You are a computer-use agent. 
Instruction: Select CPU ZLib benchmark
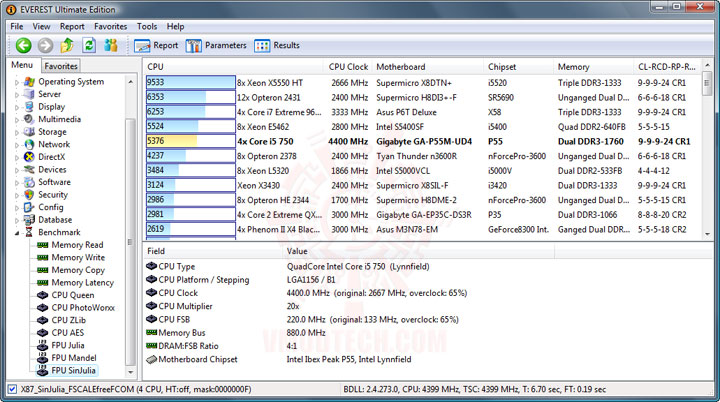click(x=68, y=320)
